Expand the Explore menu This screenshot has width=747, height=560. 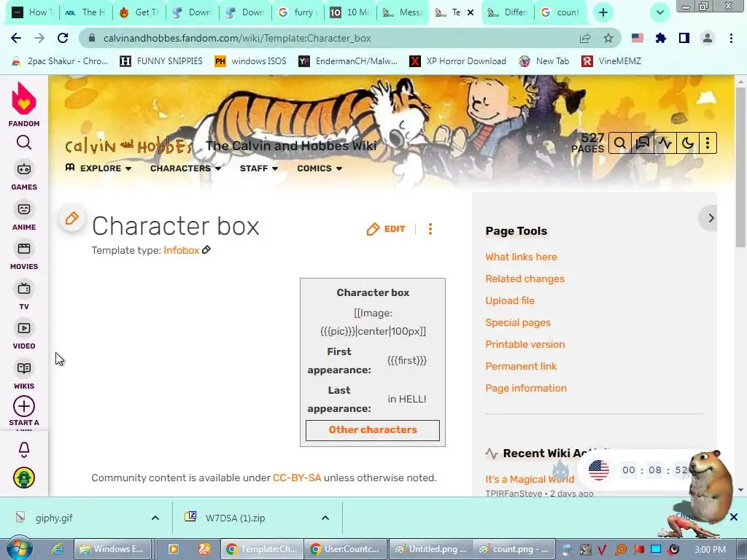pyautogui.click(x=98, y=168)
